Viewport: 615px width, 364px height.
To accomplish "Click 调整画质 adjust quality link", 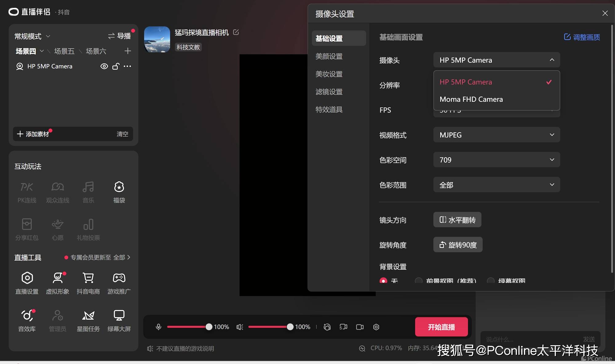I will click(582, 37).
